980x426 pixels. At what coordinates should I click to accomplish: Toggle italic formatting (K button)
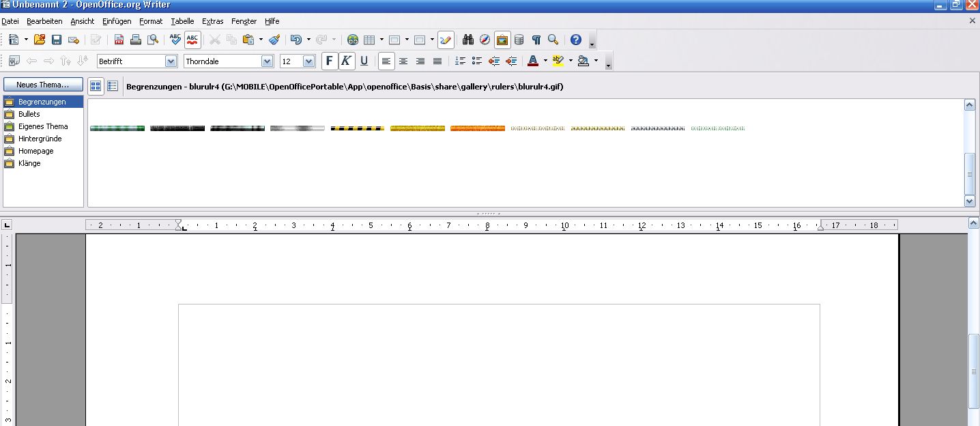pos(347,61)
